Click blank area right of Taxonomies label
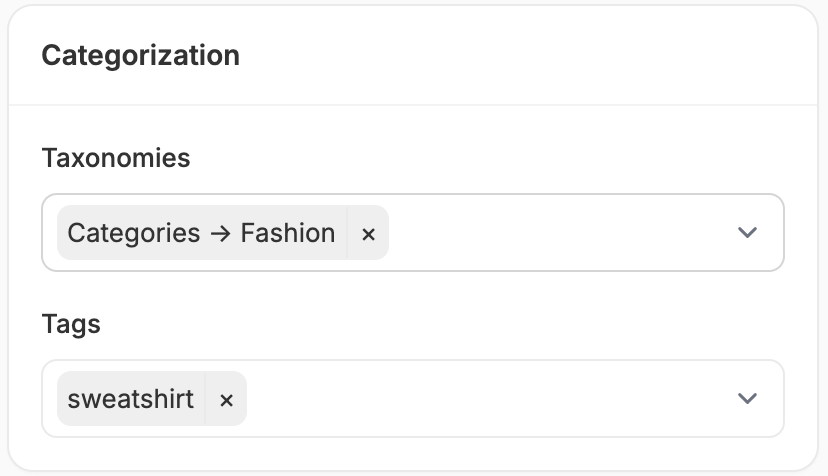The image size is (828, 476). [486, 158]
